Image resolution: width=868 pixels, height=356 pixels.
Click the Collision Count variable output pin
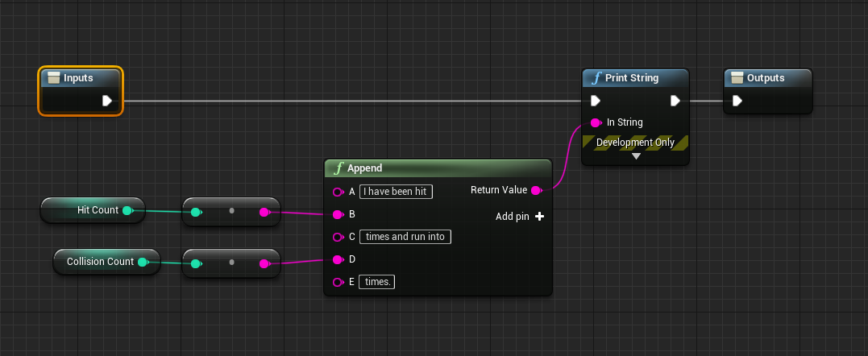pyautogui.click(x=143, y=262)
